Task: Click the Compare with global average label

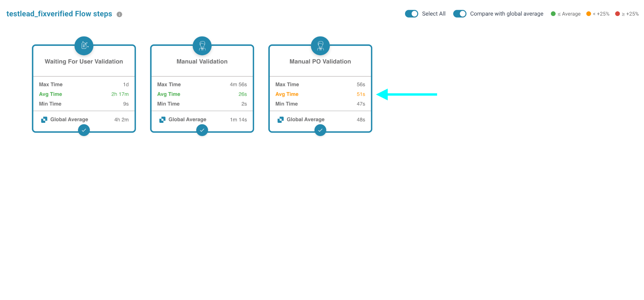Action: 507,14
